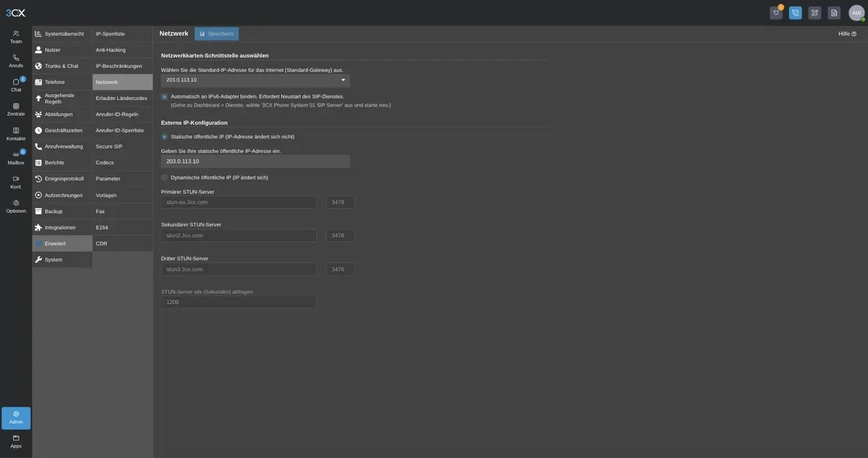
Task: Open the Anti-Hacking submenu item
Action: 122,50
